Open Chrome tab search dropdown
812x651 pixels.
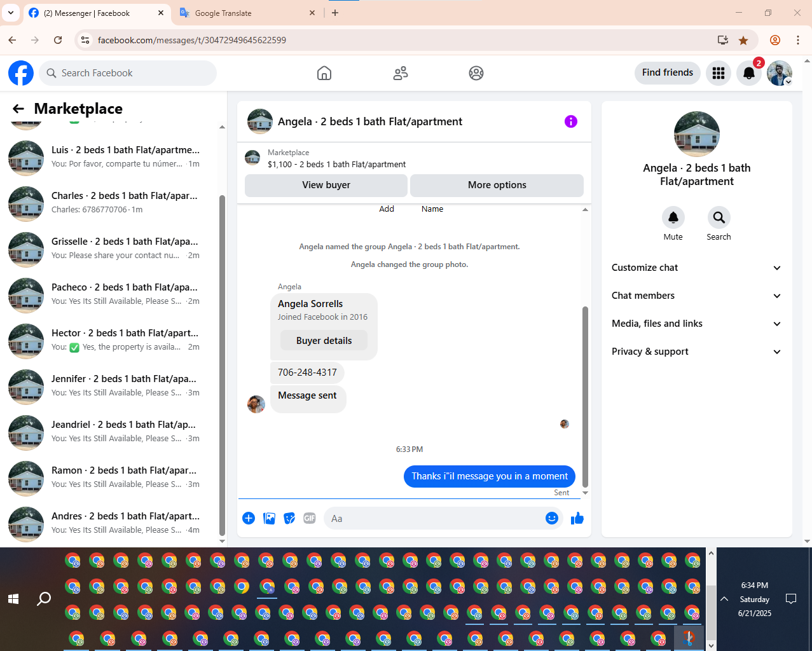tap(11, 13)
